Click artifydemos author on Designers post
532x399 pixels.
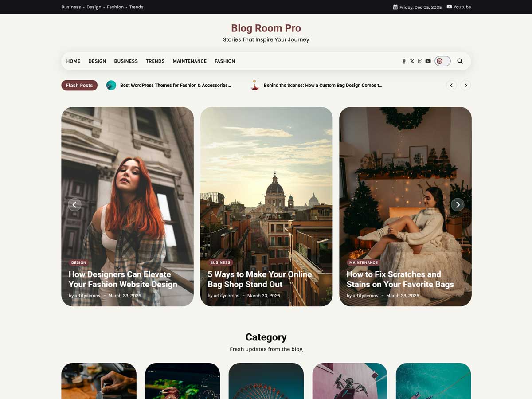pyautogui.click(x=87, y=296)
